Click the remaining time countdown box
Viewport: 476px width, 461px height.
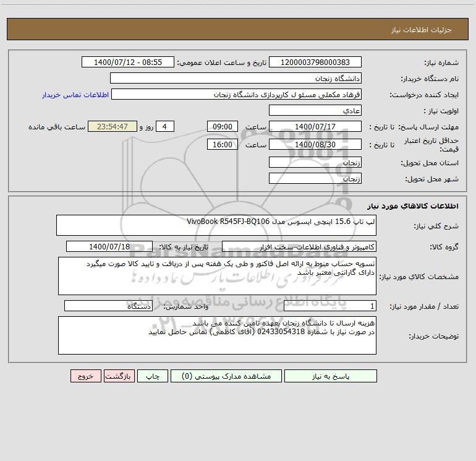pos(113,126)
